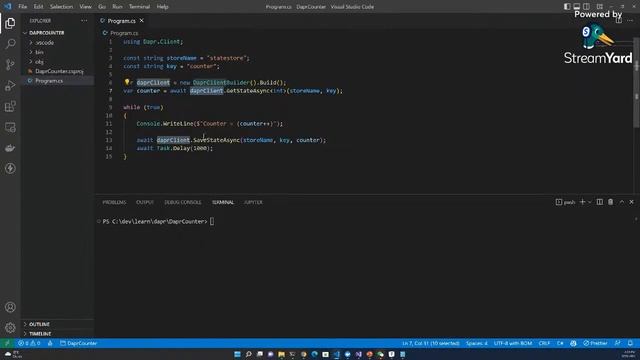Click the C# language mode status item
This screenshot has height=360, width=640.
point(560,343)
